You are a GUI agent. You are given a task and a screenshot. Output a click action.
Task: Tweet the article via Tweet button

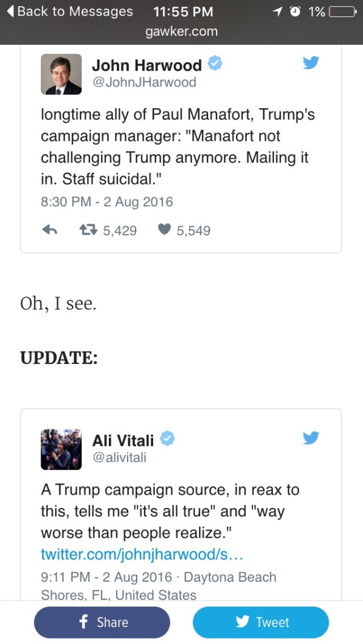tap(261, 622)
